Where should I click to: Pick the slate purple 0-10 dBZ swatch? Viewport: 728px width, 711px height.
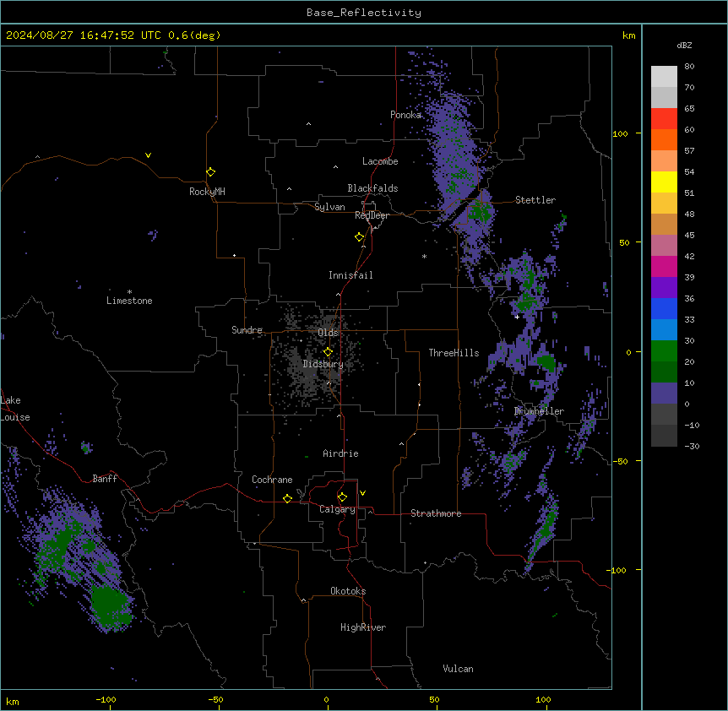tap(664, 393)
